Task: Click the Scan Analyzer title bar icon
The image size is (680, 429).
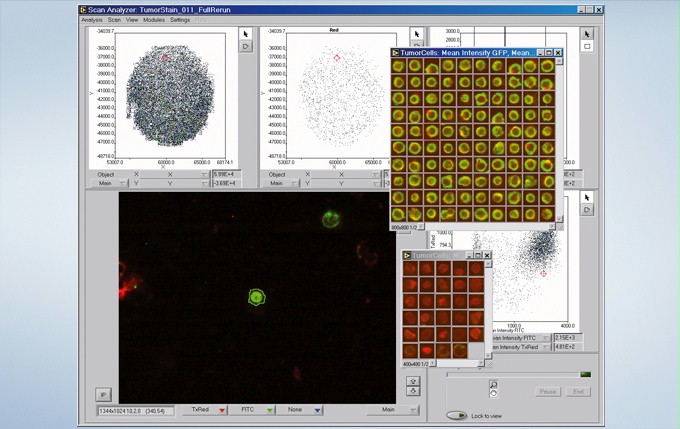Action: pos(83,10)
